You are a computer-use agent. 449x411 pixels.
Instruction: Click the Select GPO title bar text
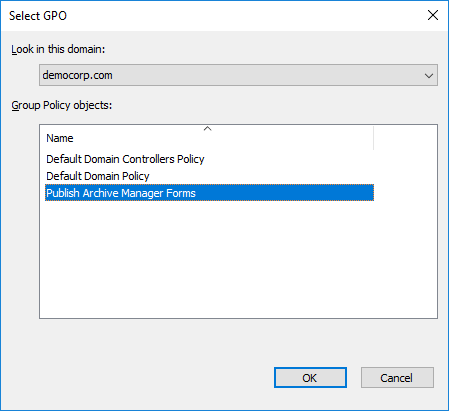(38, 16)
